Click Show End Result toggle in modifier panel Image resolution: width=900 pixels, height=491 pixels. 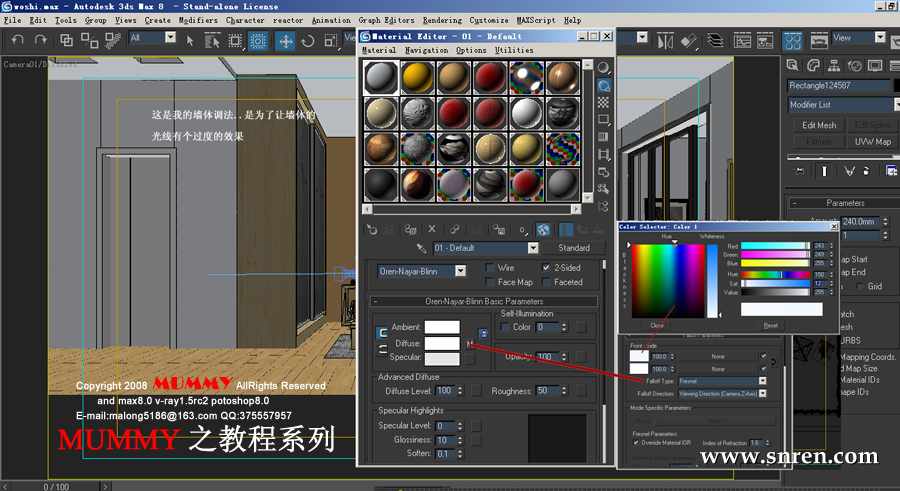[x=824, y=171]
